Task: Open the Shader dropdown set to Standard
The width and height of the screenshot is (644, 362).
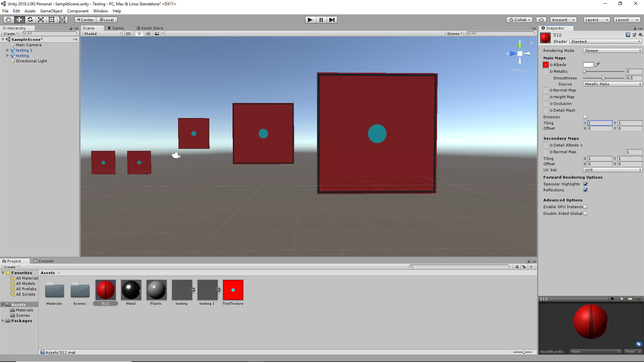Action: pos(605,41)
